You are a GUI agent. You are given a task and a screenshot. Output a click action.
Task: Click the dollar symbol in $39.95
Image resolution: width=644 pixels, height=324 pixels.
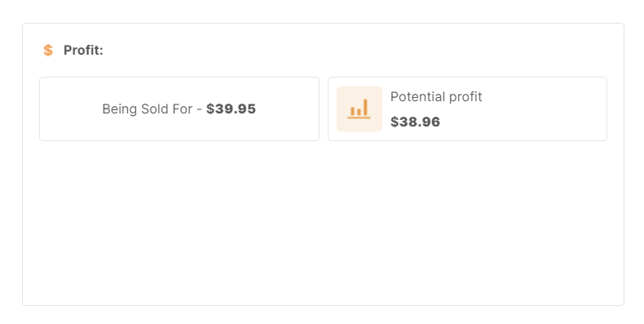210,109
